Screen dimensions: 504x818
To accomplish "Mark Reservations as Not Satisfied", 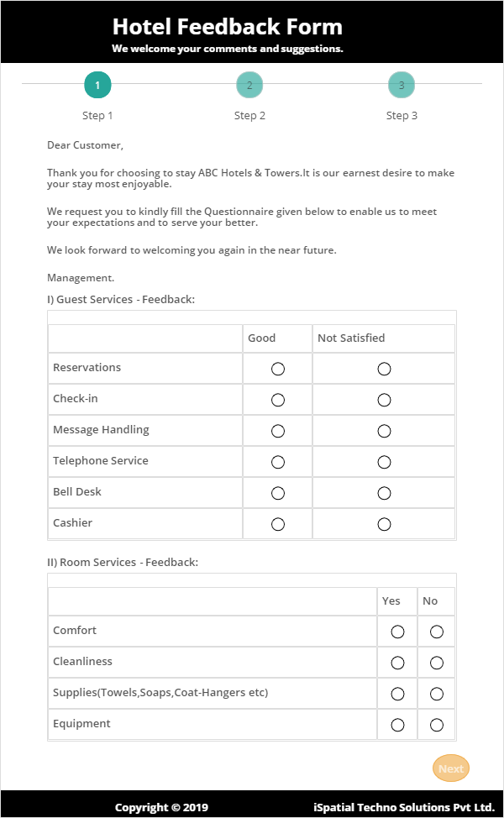I will point(384,369).
